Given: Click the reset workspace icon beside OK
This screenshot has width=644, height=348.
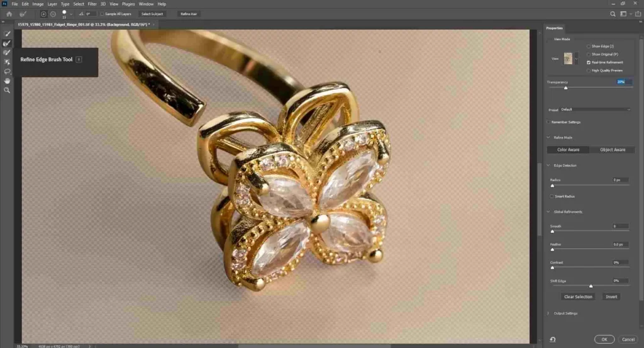Looking at the screenshot, I should pyautogui.click(x=553, y=339).
